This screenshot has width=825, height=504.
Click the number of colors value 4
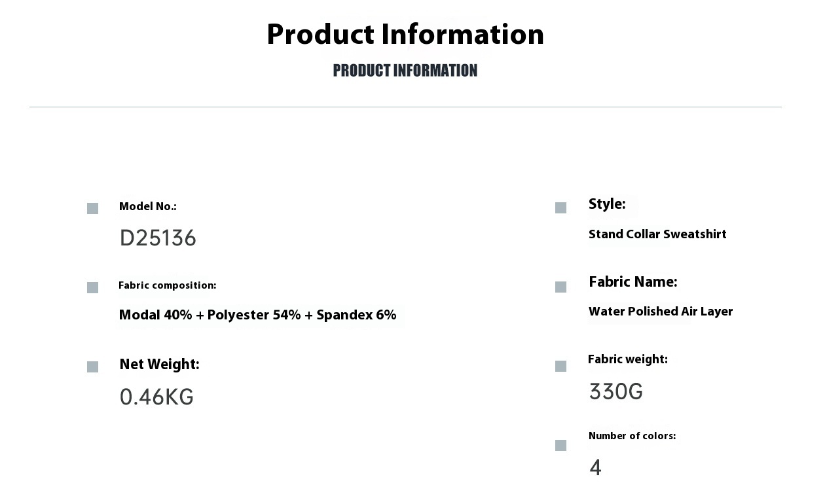click(x=595, y=467)
